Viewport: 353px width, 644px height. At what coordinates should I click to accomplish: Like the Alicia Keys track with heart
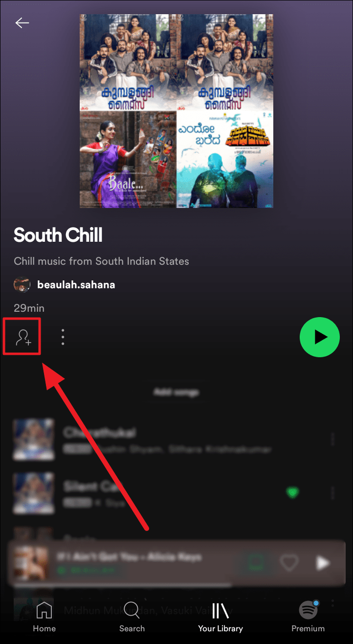click(289, 563)
